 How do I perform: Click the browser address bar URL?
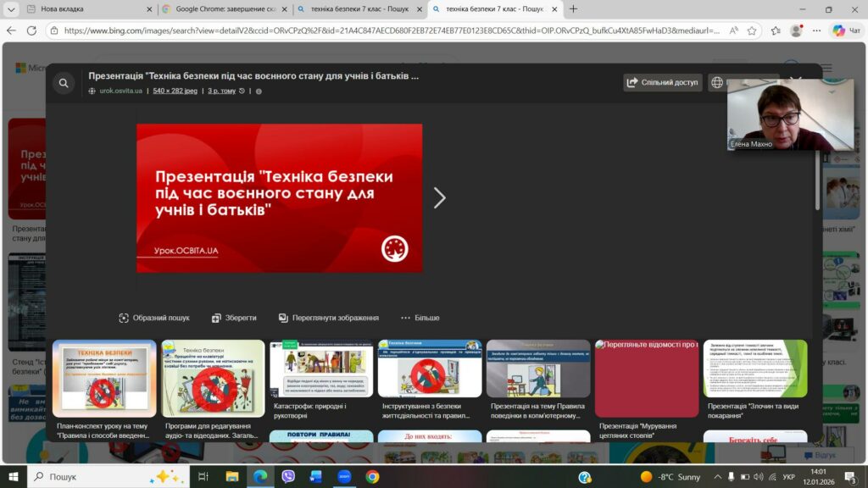tap(390, 30)
